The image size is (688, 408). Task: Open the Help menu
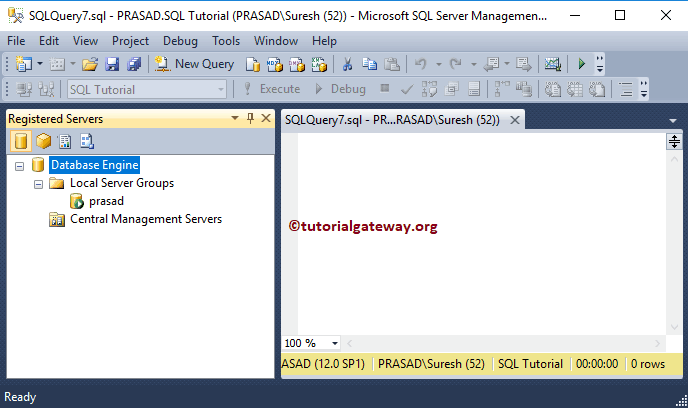pyautogui.click(x=324, y=41)
